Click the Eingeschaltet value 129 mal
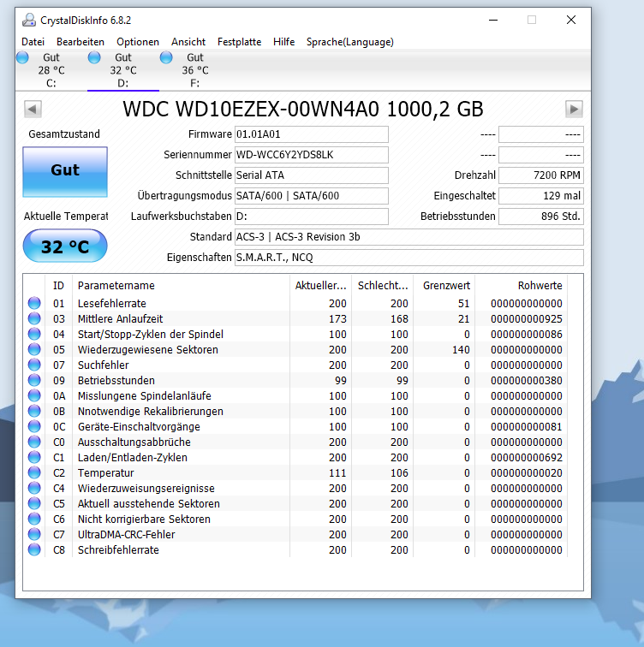The width and height of the screenshot is (644, 647). click(x=541, y=196)
